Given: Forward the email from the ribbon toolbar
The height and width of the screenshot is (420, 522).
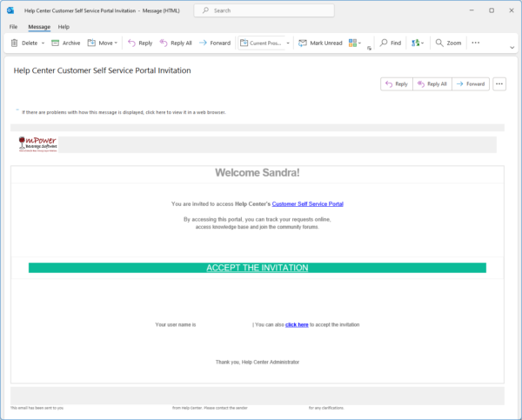Looking at the screenshot, I should (214, 43).
